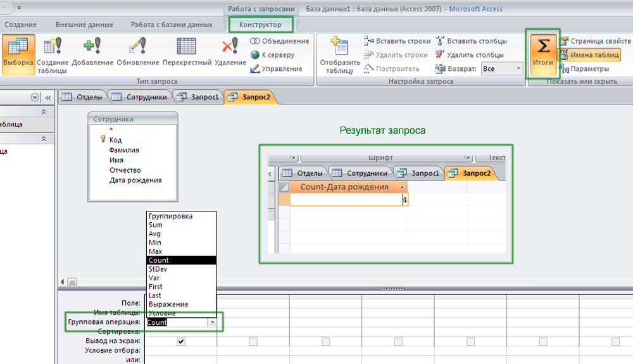Expand the Групповая операция Count dropdown arrow
Screen dimensions: 633x364
[x=212, y=322]
